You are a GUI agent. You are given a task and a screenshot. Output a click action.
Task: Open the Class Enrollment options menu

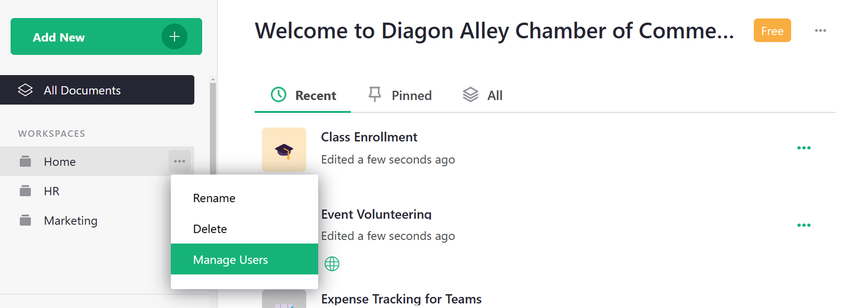pyautogui.click(x=804, y=148)
